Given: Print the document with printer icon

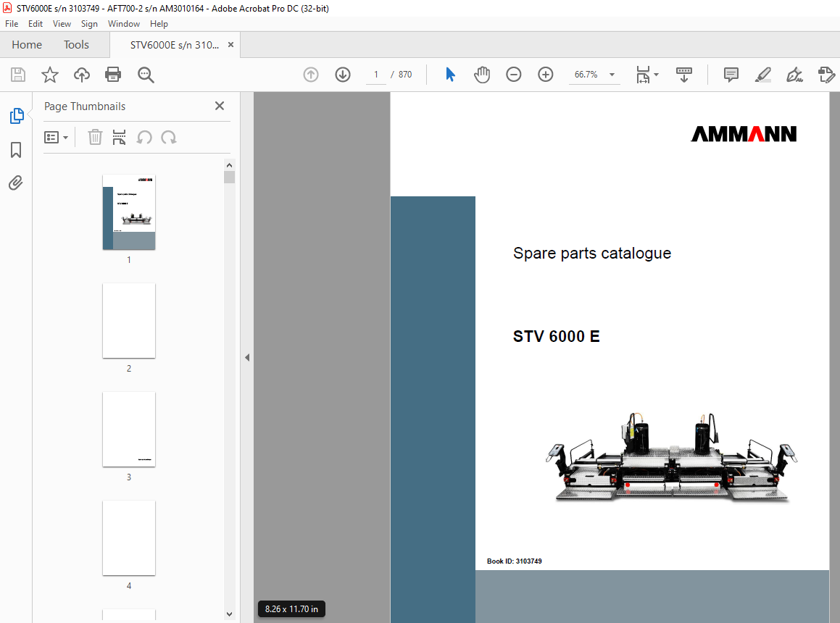Looking at the screenshot, I should [113, 75].
